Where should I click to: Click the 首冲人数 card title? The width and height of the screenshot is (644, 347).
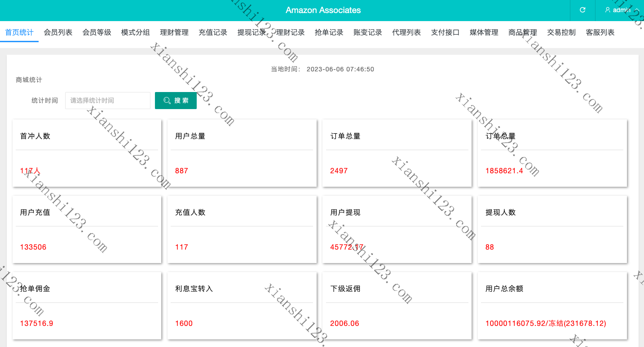[x=35, y=136]
